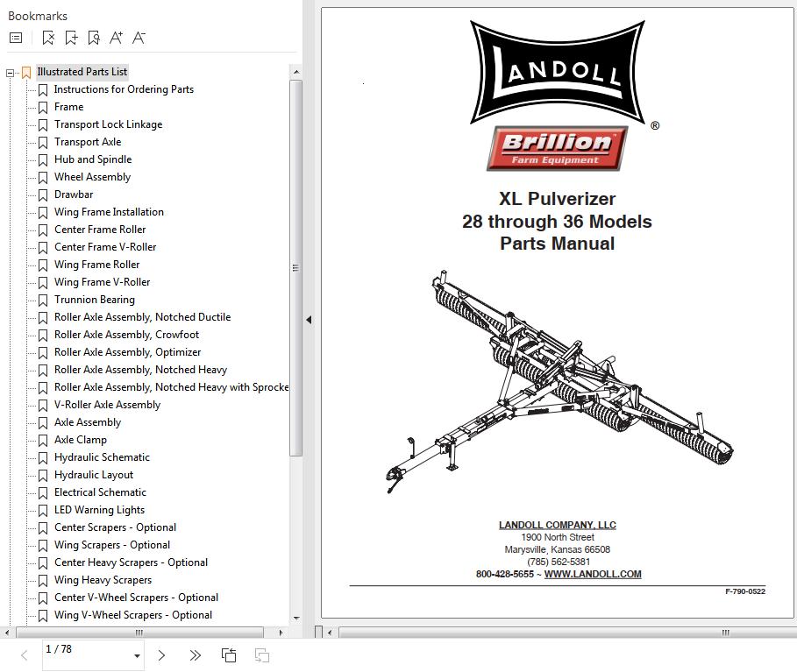Click the bookmarks panel scroll up arrow
This screenshot has width=797, height=672.
click(296, 72)
